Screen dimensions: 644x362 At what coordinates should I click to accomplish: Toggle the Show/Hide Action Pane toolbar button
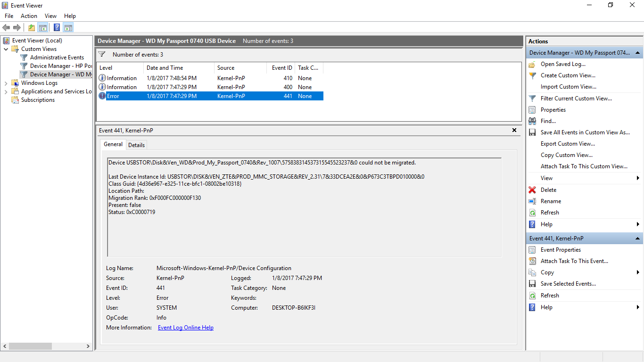68,27
